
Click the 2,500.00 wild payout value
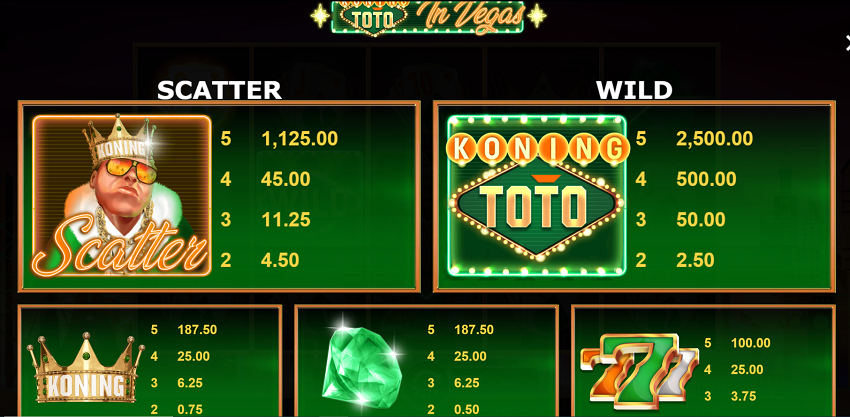pos(714,139)
